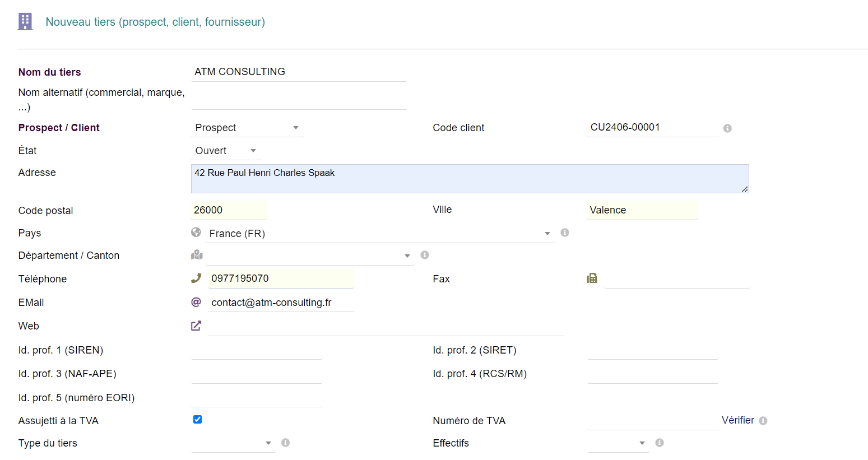
Task: Click the Téléphone field 0977195070
Action: [x=281, y=278]
